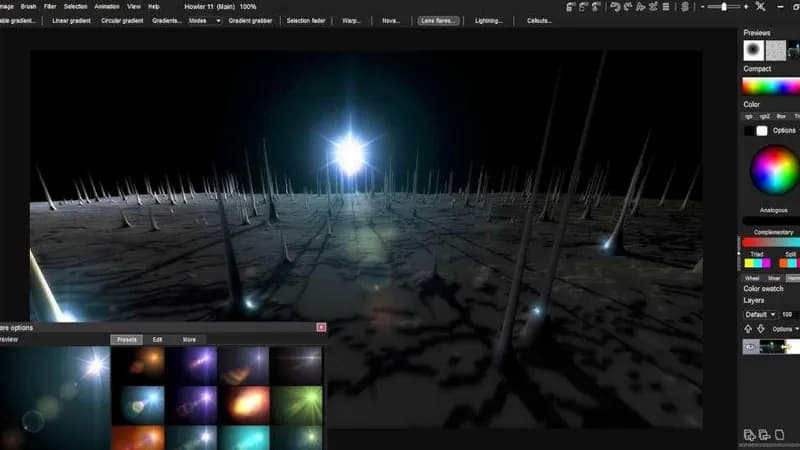Open the layer blend mode Default dropdown
Screen dimensions: 800x450
[759, 314]
